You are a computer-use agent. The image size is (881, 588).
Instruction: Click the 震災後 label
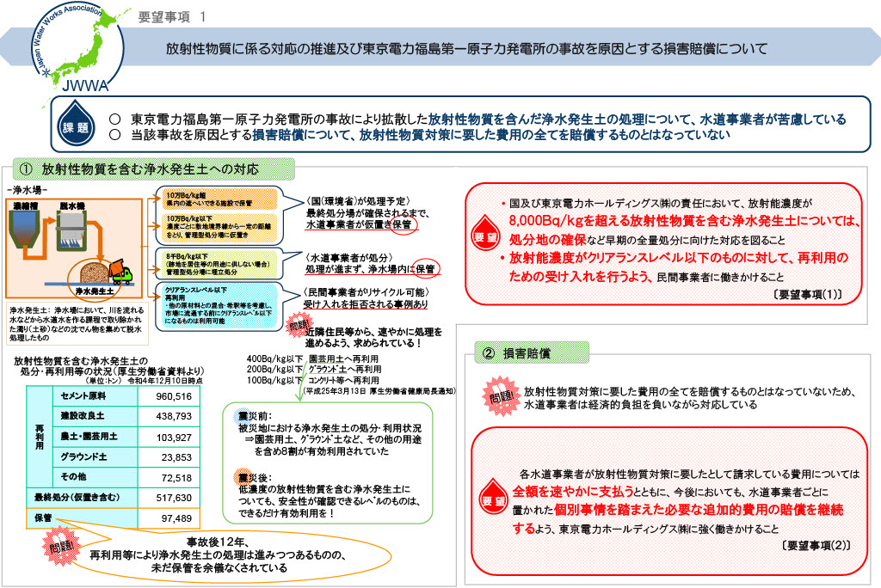[255, 477]
